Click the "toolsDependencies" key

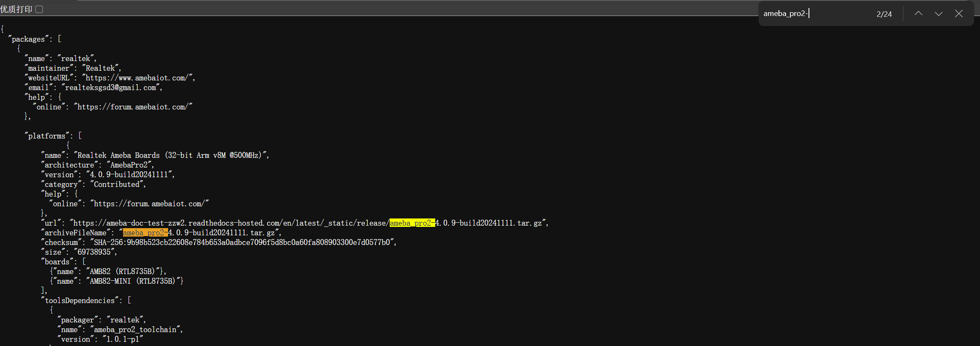80,301
